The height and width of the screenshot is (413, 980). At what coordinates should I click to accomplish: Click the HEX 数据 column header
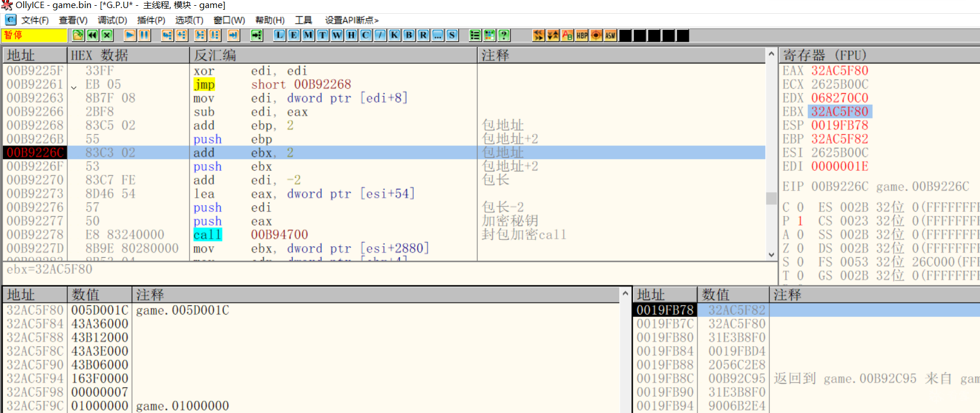coord(128,55)
